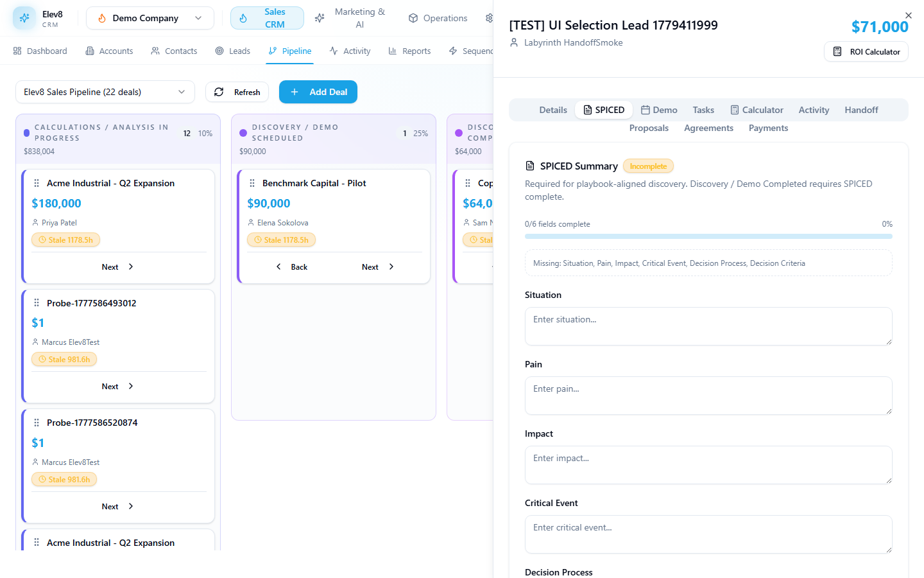
Task: Click the SPICED Summary document icon
Action: (x=530, y=166)
